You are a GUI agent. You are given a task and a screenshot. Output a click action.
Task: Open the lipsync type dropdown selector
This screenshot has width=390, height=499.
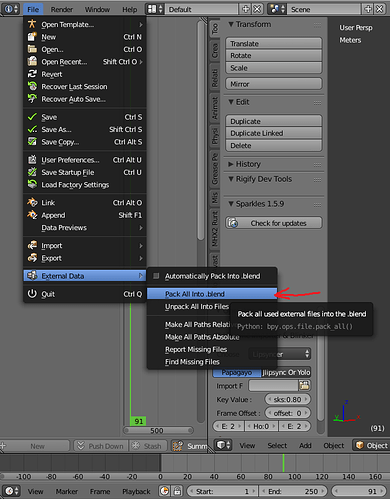[x=279, y=354]
